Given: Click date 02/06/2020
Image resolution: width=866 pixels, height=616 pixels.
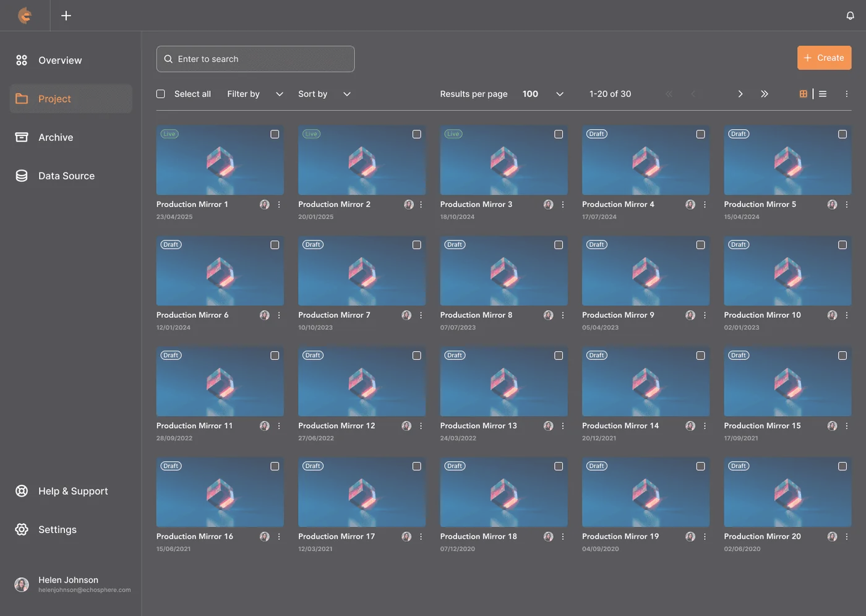Looking at the screenshot, I should pyautogui.click(x=742, y=549).
